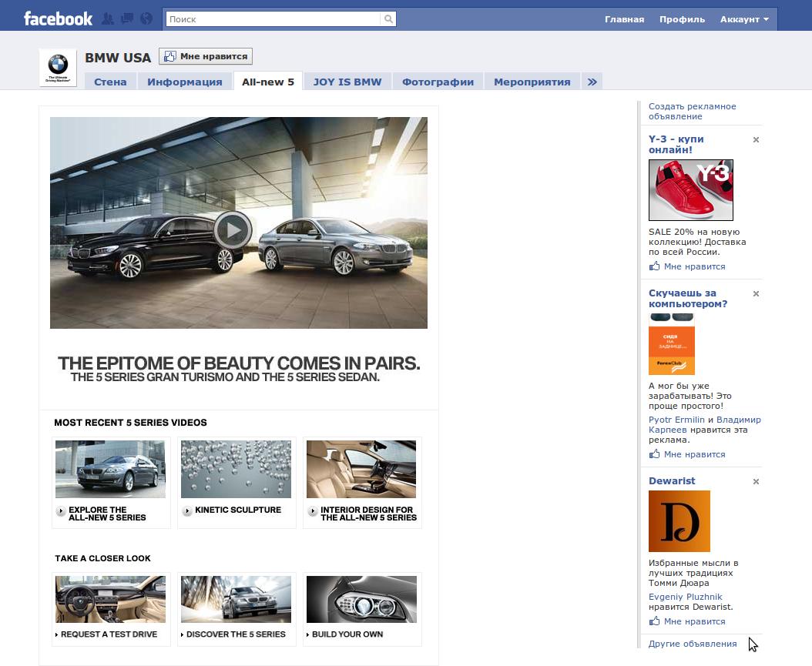This screenshot has height=666, width=812.
Task: Click arrow beside Discover the 5 Series
Action: (x=183, y=635)
